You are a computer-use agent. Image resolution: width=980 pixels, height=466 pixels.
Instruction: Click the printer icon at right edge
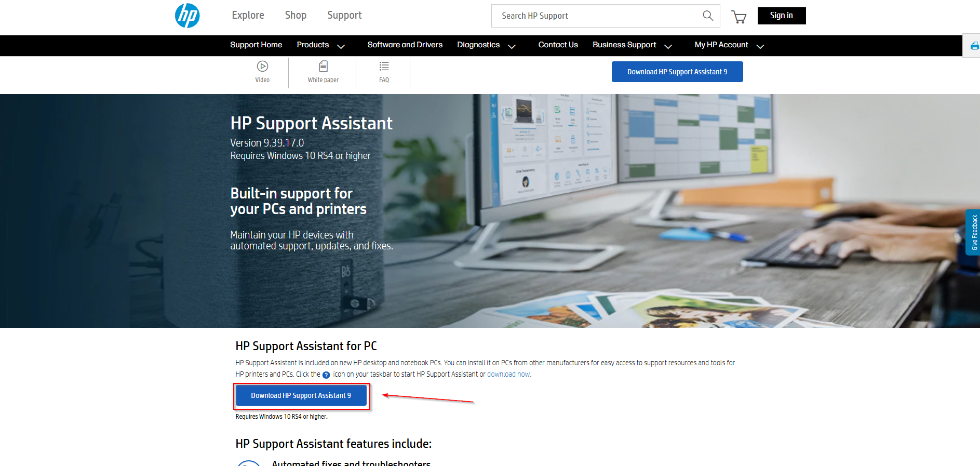(x=975, y=46)
